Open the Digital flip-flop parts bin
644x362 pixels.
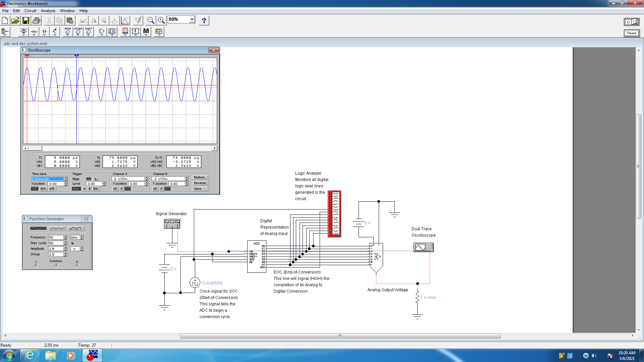[x=112, y=32]
